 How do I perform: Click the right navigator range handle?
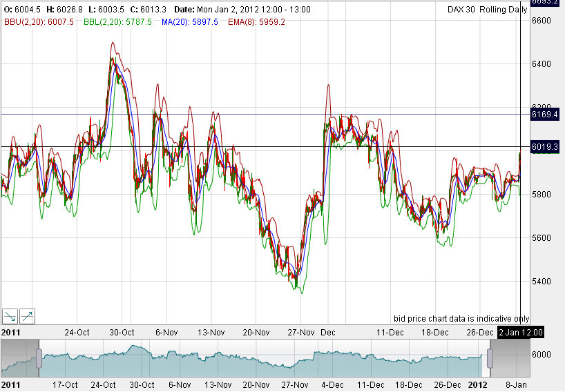click(490, 358)
